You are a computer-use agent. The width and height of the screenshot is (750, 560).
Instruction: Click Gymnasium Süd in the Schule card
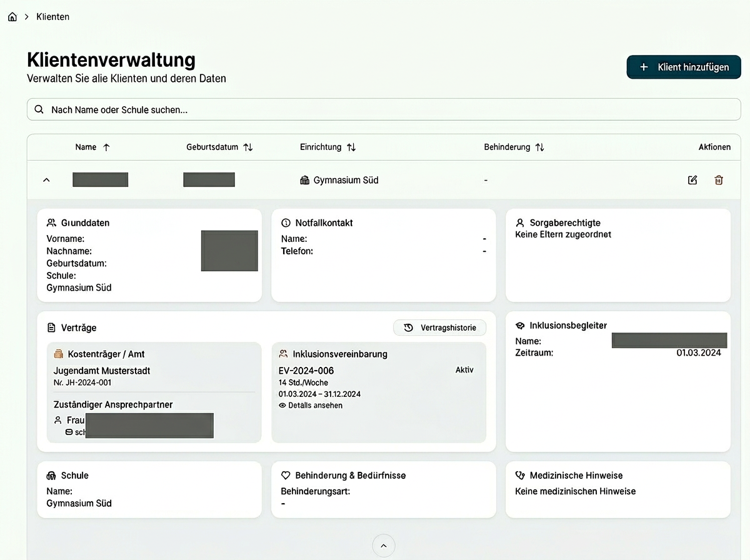pyautogui.click(x=79, y=503)
